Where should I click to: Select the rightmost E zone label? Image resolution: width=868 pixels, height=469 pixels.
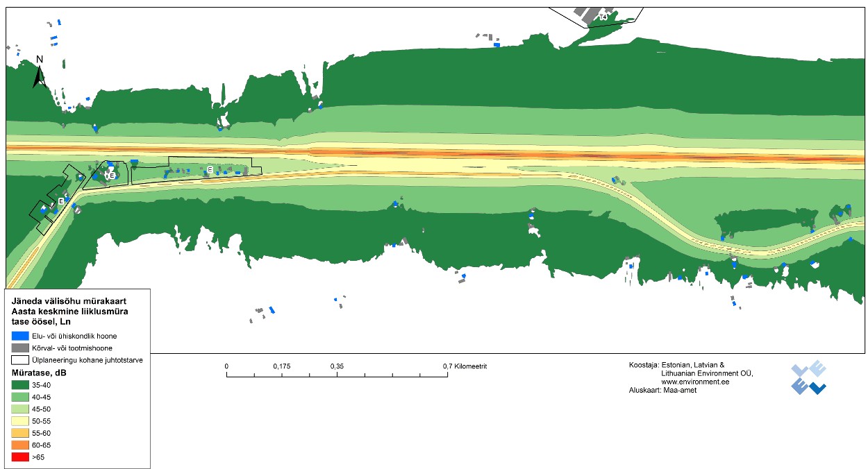point(210,169)
